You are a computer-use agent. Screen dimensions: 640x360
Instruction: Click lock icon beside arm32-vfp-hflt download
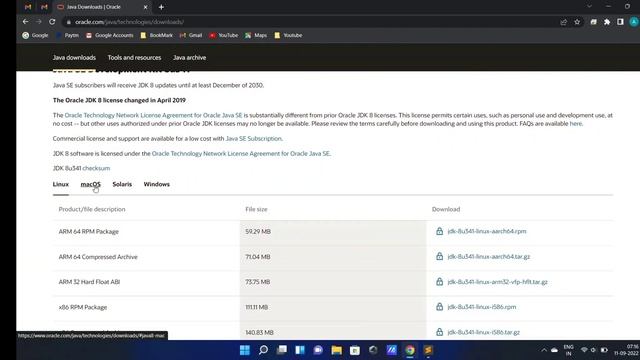[439, 282]
